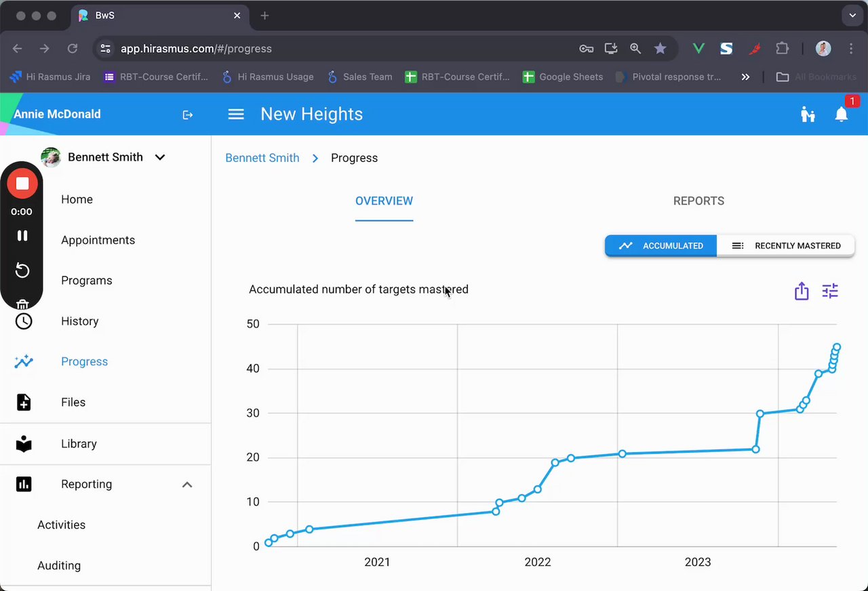The height and width of the screenshot is (591, 868).
Task: Collapse the Reporting section
Action: pos(187,485)
